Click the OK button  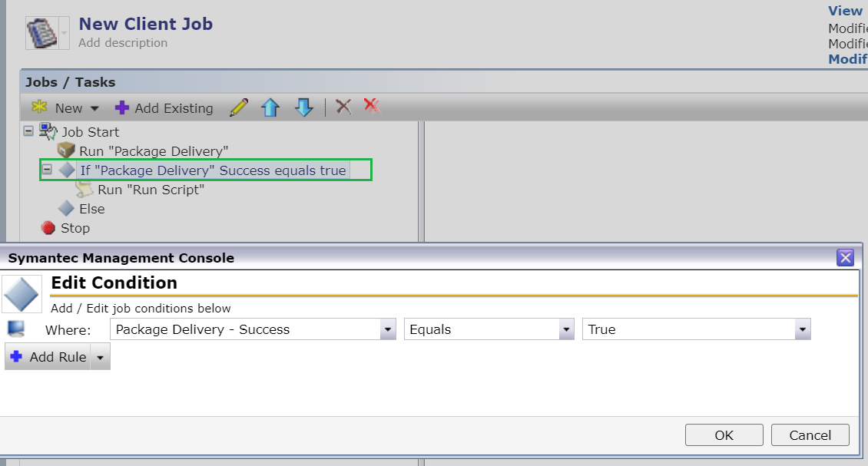724,435
